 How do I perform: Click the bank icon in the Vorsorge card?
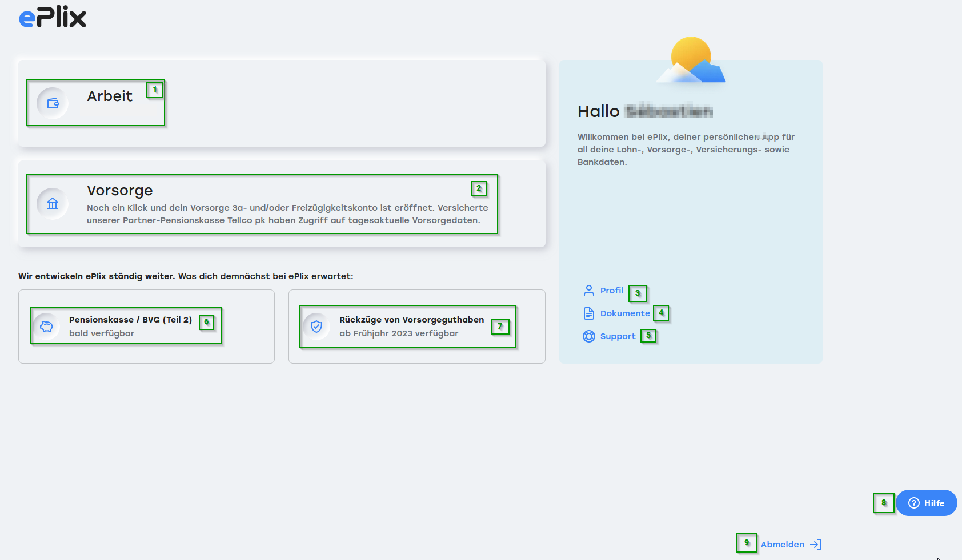point(51,203)
